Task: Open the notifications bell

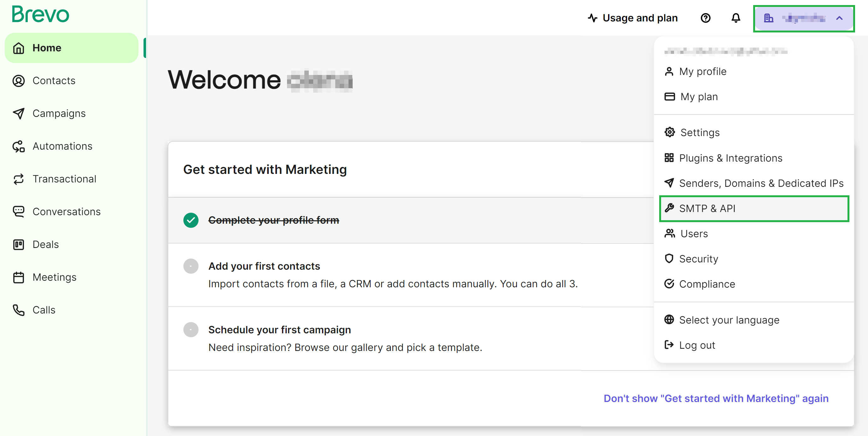Action: pos(736,18)
